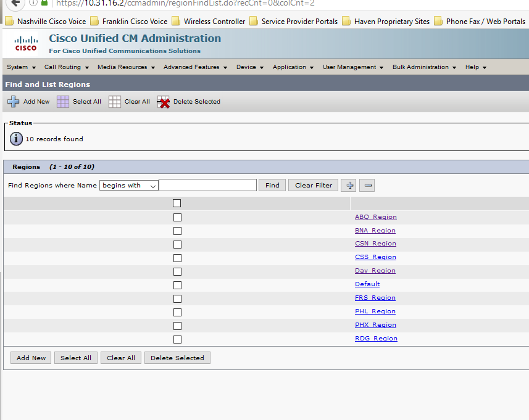Click the Add New plus icon in toolbar
529x420 pixels.
click(x=13, y=102)
